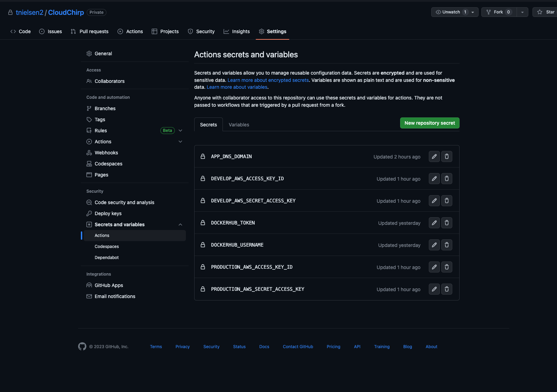Screen dimensions: 557x392
Task: Open the Insights tab
Action: pyautogui.click(x=237, y=31)
